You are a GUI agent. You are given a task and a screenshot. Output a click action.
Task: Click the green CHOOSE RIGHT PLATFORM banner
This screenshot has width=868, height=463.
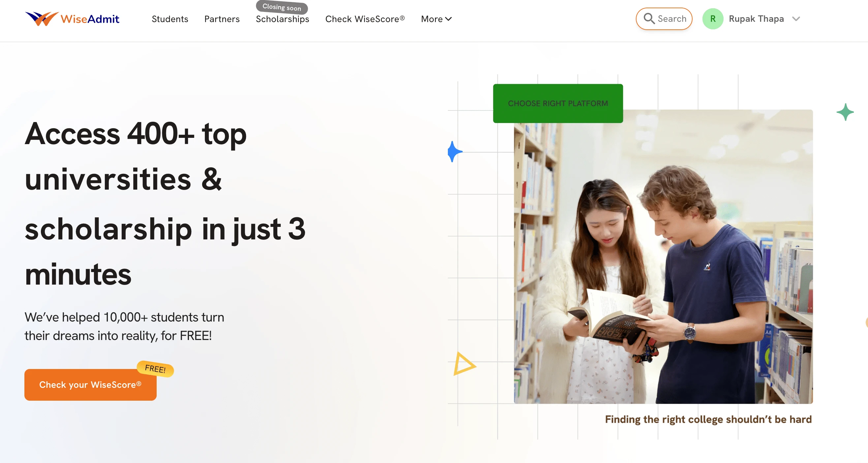click(558, 104)
